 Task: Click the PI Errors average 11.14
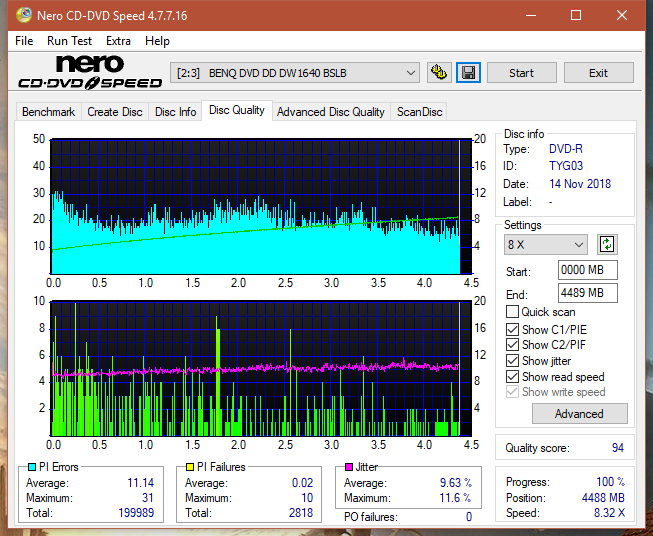(140, 483)
